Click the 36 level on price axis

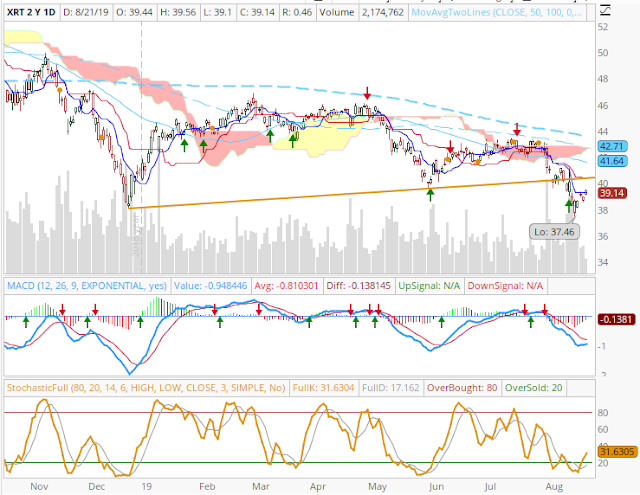pos(603,236)
